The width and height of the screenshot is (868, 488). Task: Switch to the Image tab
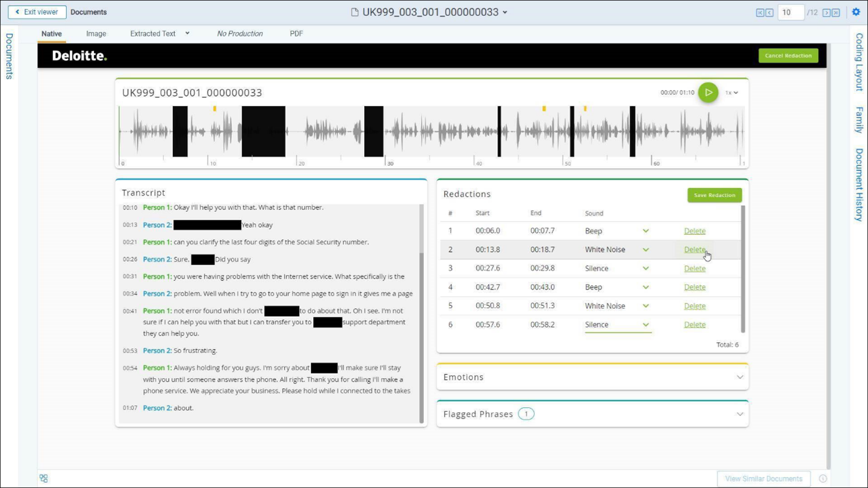[x=96, y=34]
